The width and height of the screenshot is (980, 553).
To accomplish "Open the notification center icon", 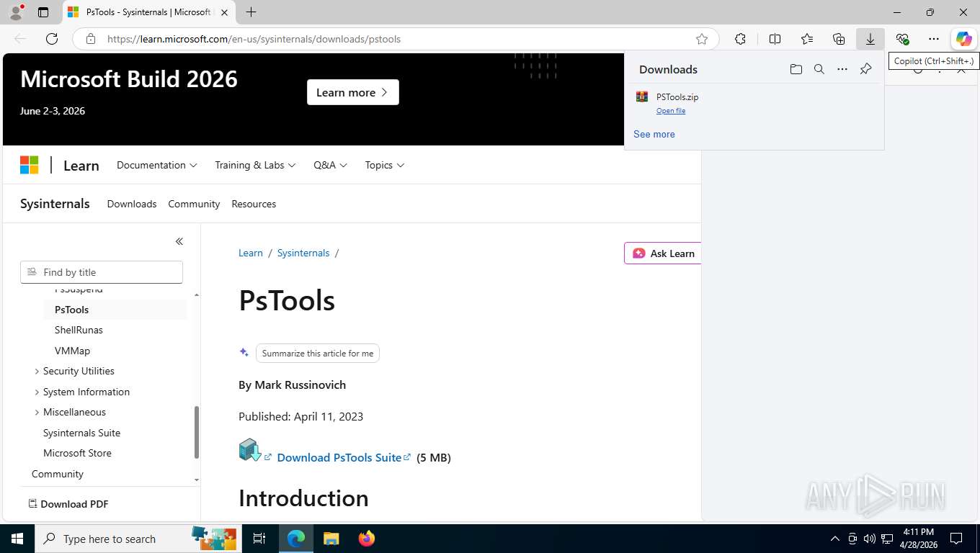I will [x=956, y=539].
